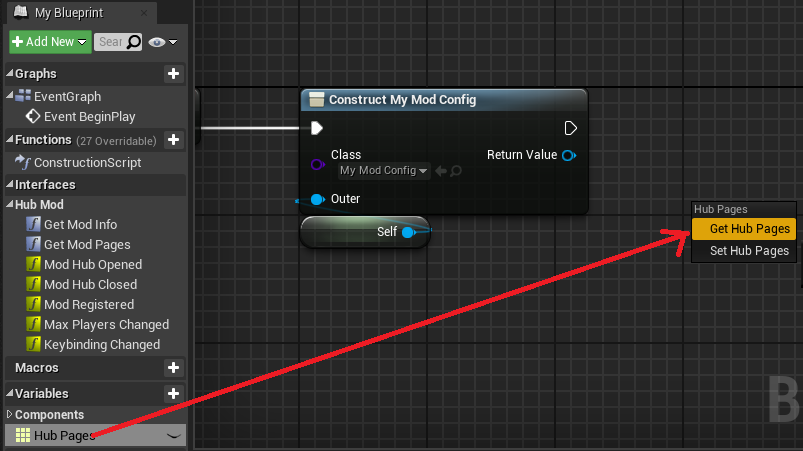Click the browse to class magnifier icon
This screenshot has height=451, width=803.
[456, 170]
